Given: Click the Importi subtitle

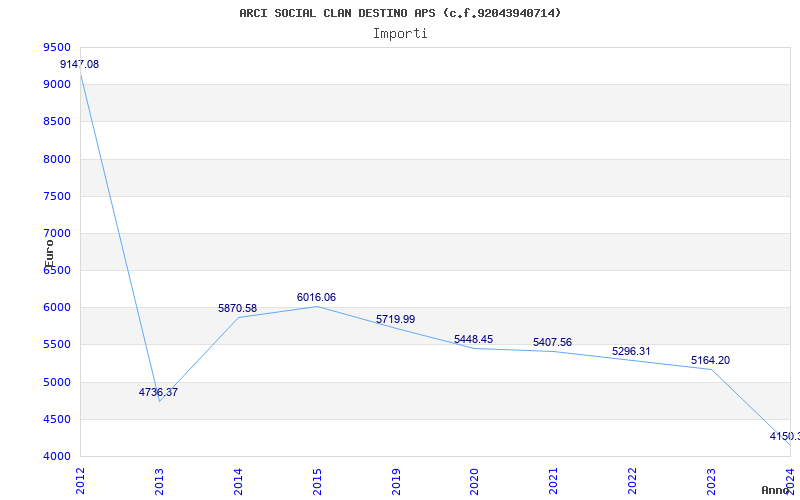Looking at the screenshot, I should (400, 34).
